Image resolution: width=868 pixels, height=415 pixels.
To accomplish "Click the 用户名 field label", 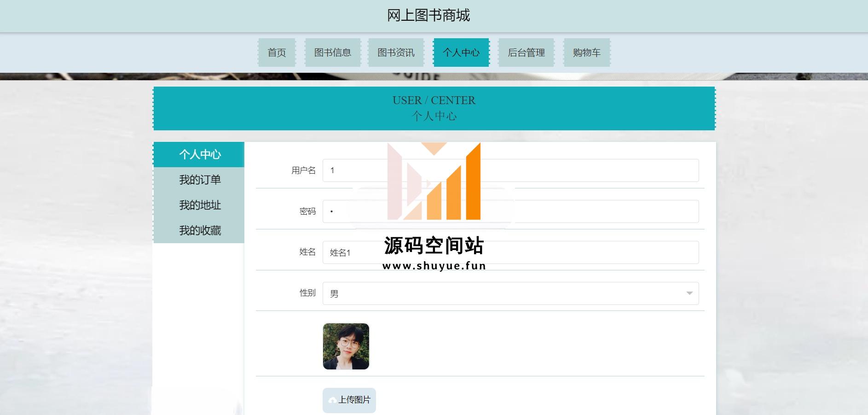I will (303, 170).
